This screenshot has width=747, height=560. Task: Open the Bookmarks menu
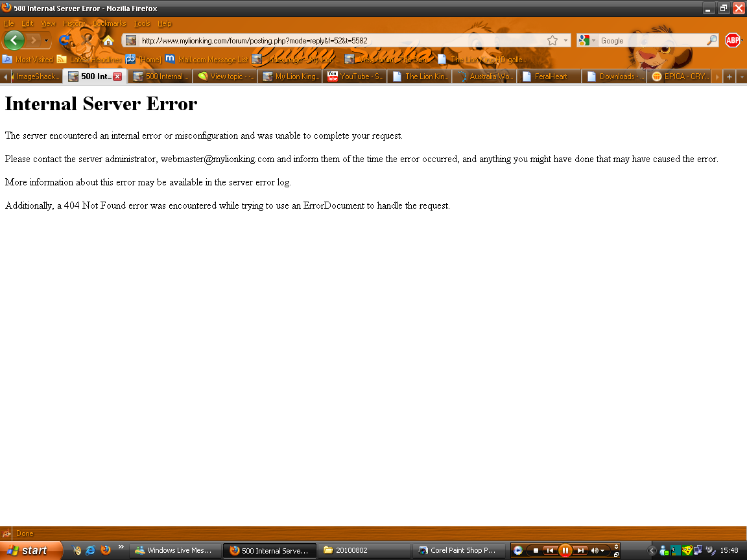[109, 23]
